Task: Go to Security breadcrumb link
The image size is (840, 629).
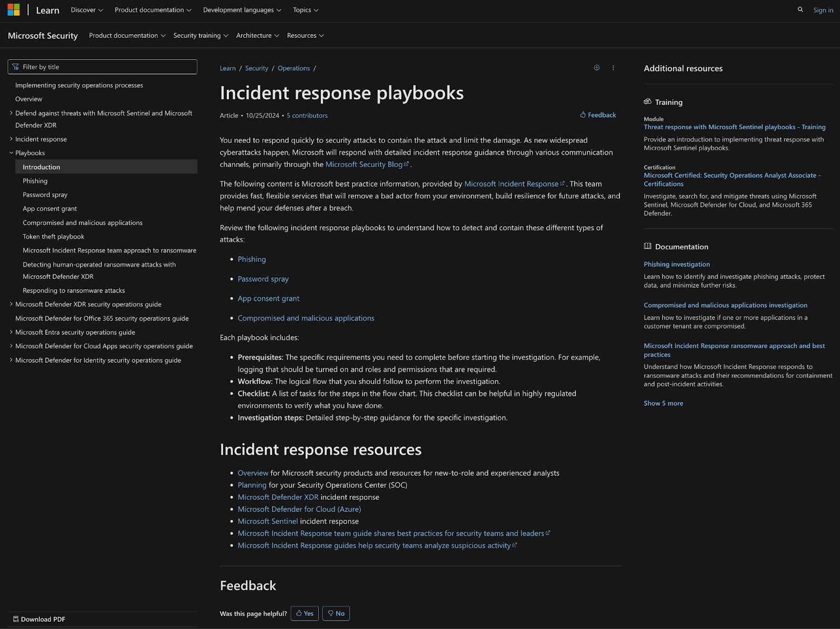Action: click(256, 68)
